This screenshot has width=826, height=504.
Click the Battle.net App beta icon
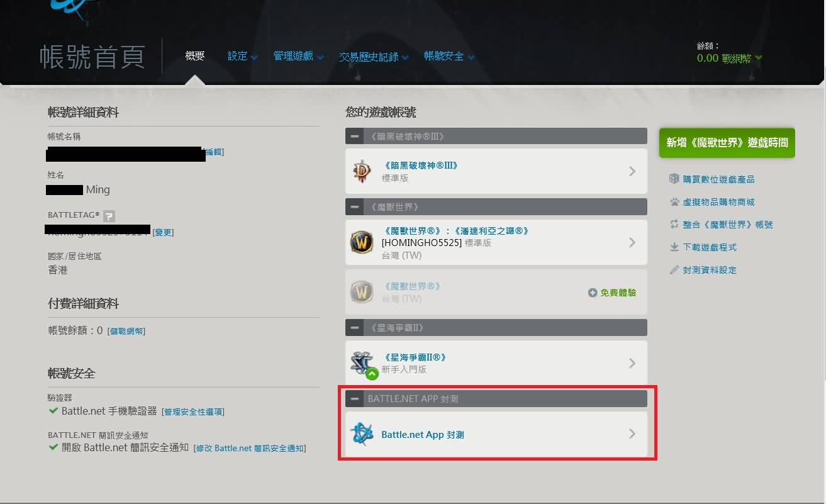pos(362,434)
